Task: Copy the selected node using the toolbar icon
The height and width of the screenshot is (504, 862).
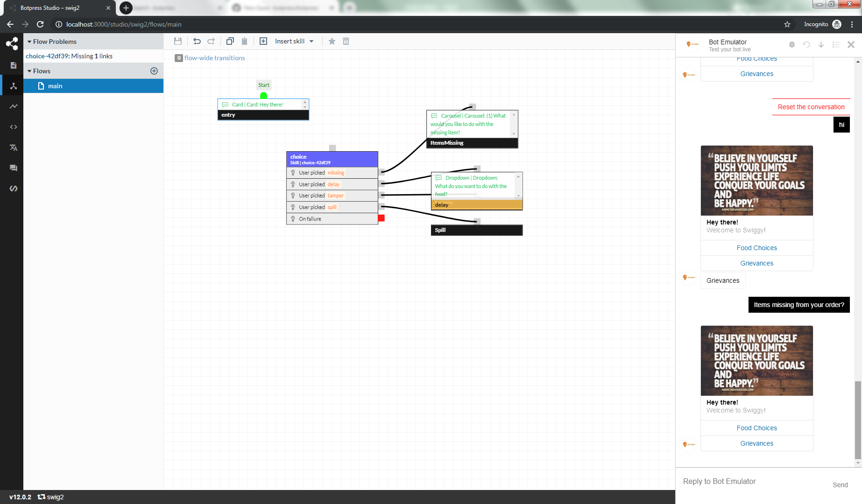Action: tap(230, 41)
